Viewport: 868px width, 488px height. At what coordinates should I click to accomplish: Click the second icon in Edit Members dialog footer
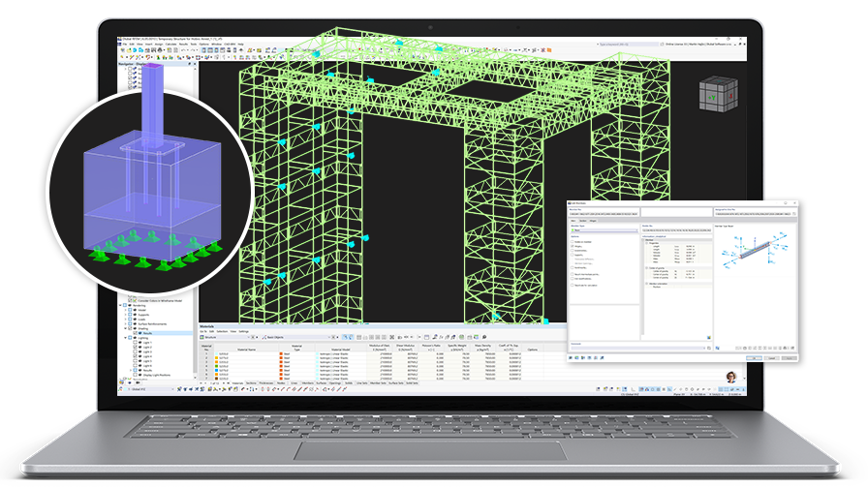[576, 358]
